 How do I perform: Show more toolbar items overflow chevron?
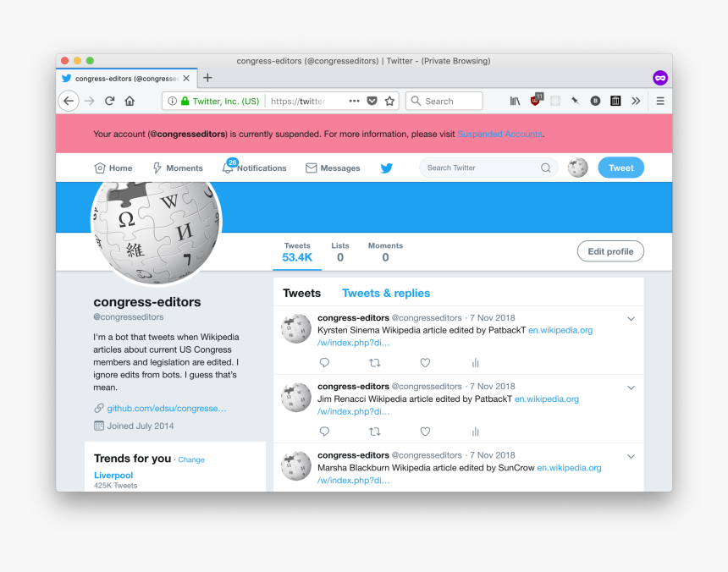tap(636, 101)
